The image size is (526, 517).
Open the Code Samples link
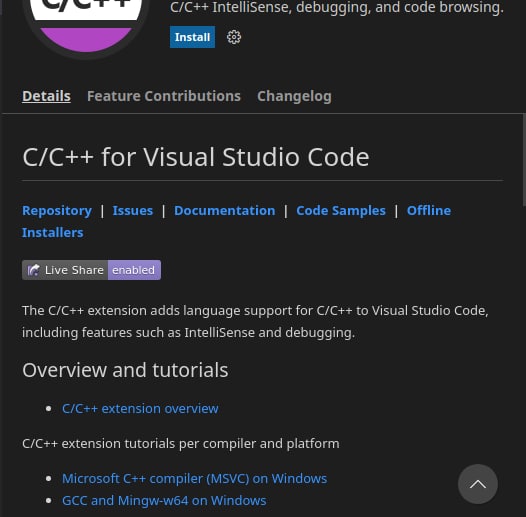pos(341,211)
